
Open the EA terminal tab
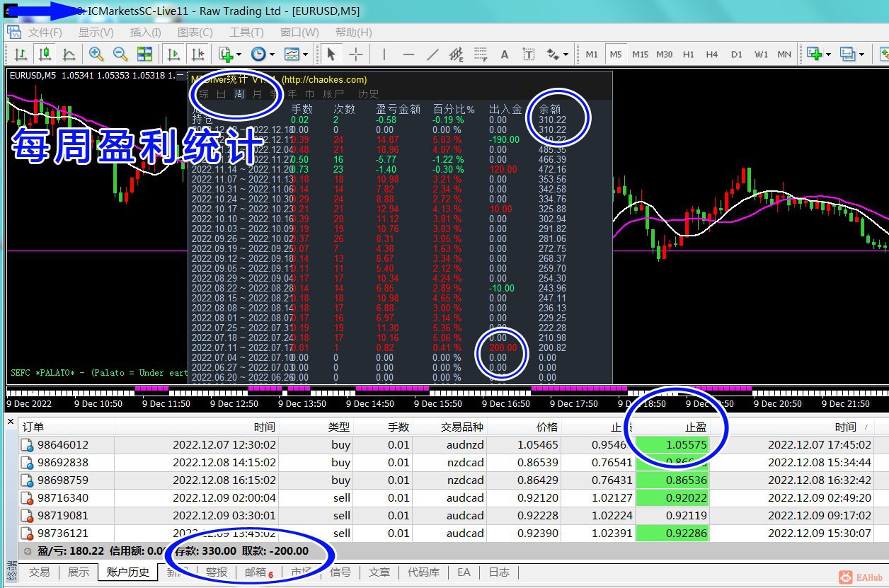(x=464, y=572)
